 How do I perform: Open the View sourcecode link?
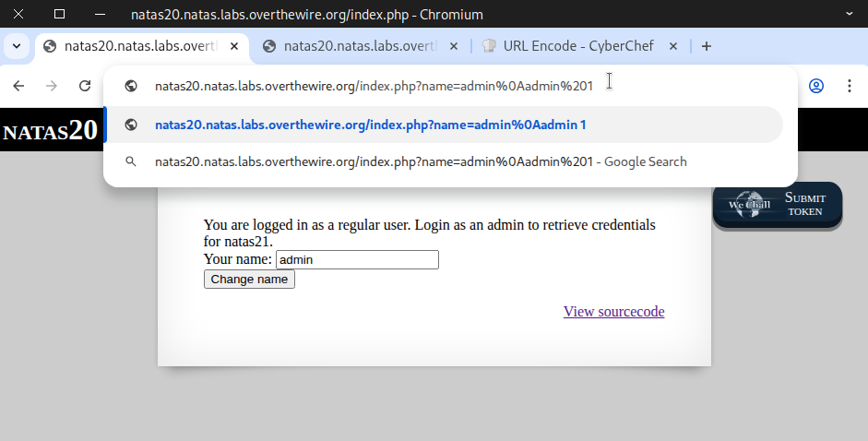click(613, 312)
